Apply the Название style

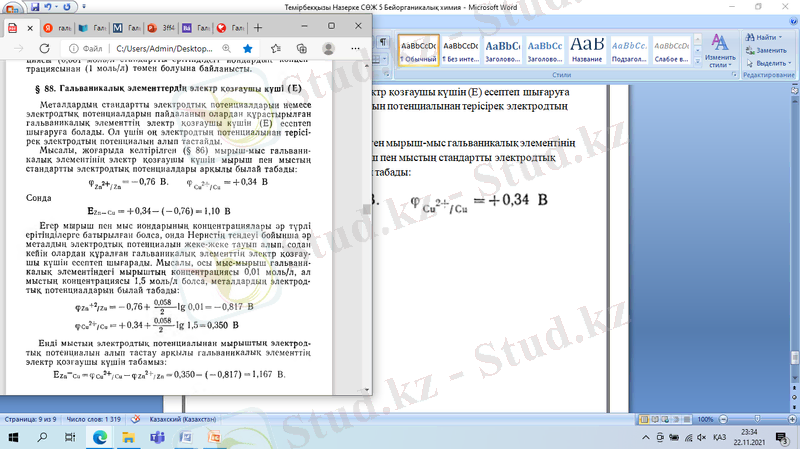tap(587, 49)
